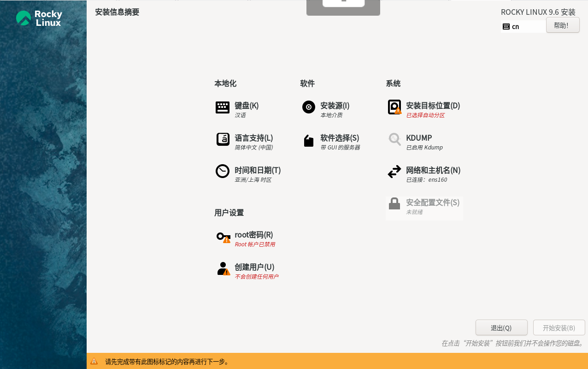Click the 系统 section heading
This screenshot has height=369, width=588.
coord(393,83)
